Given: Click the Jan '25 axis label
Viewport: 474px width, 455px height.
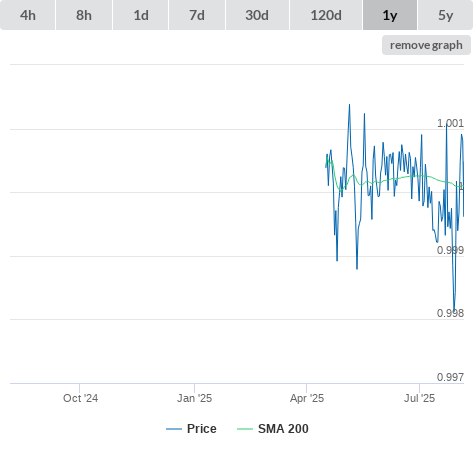Looking at the screenshot, I should [194, 398].
